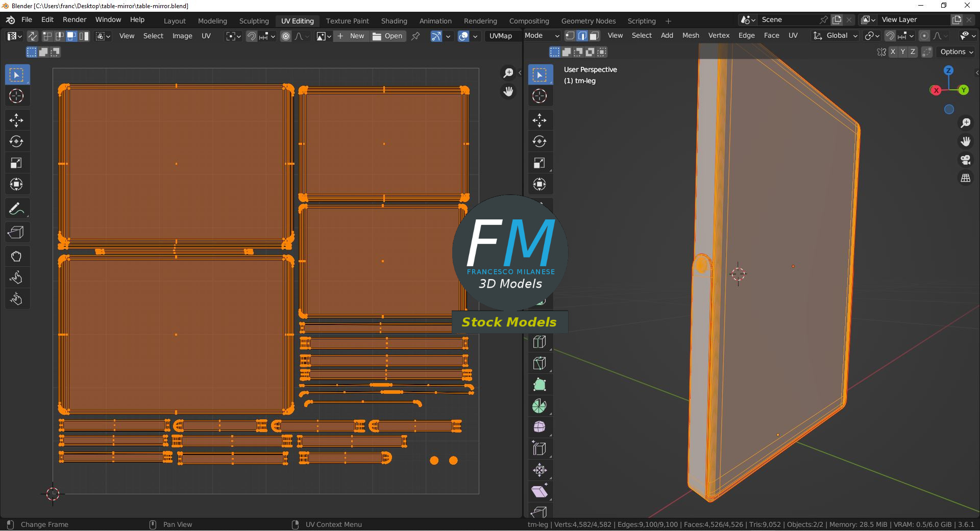Viewport: 980px width, 531px height.
Task: Expand the Options dropdown
Action: point(956,52)
